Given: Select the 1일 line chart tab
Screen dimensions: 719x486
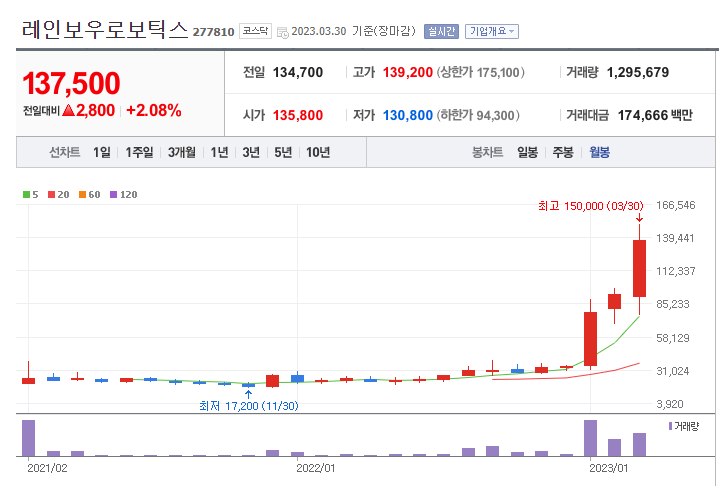Looking at the screenshot, I should click(102, 152).
